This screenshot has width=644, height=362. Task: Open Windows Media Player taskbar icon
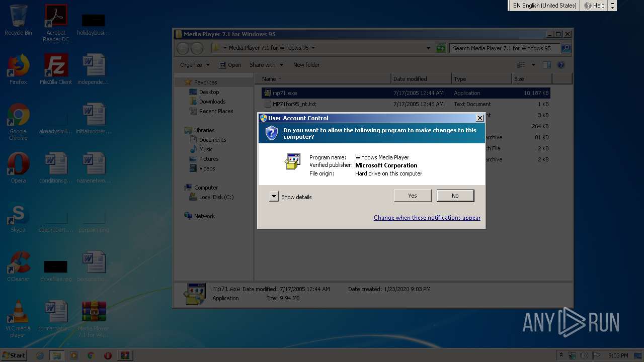(x=74, y=355)
